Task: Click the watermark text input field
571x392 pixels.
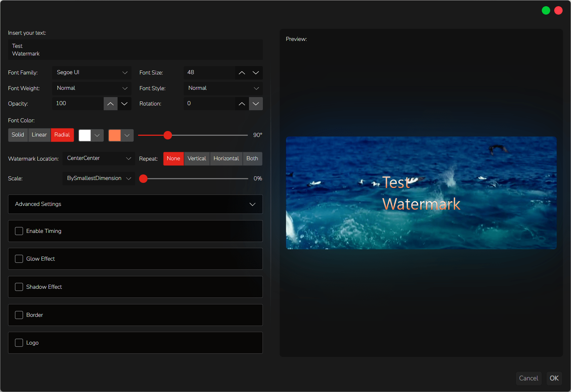Action: click(x=135, y=50)
